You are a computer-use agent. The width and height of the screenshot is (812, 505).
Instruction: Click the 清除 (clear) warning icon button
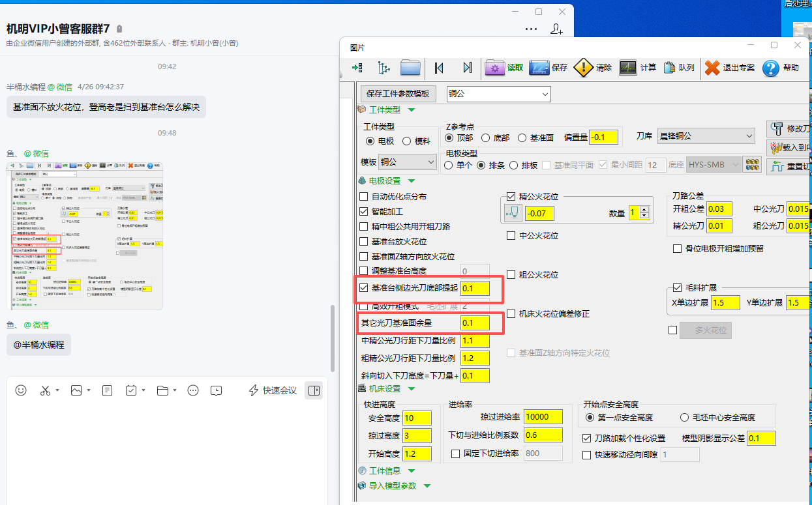pyautogui.click(x=593, y=68)
